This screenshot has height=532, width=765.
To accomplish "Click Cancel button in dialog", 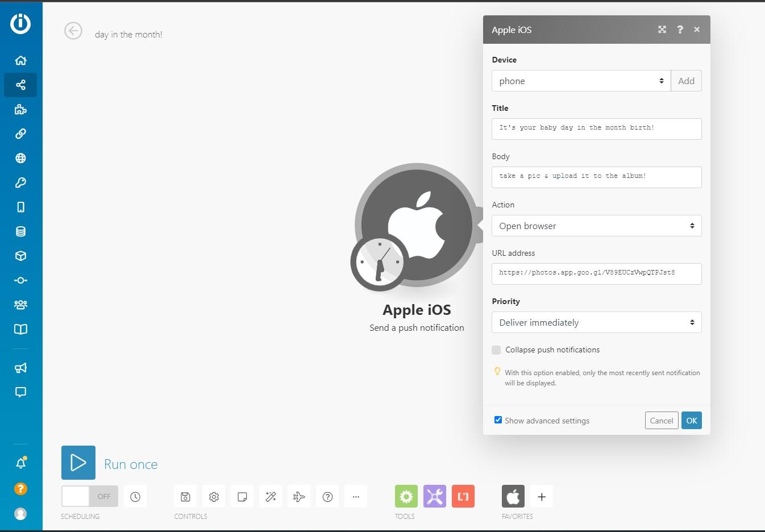I will 662,421.
